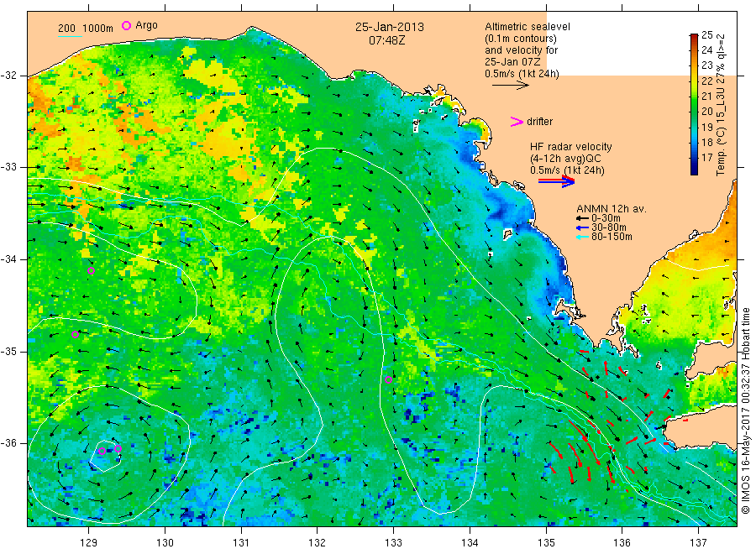Click the '07:48Z' time label
756x554 pixels.
coord(387,40)
